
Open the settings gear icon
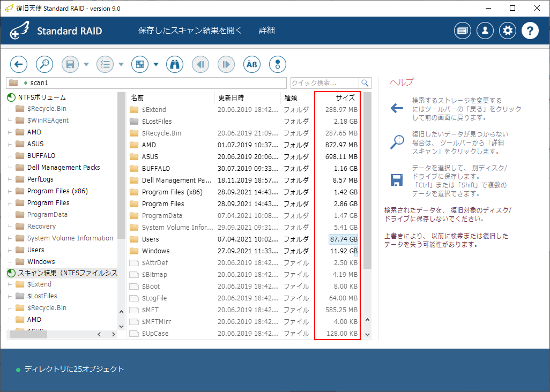click(508, 31)
